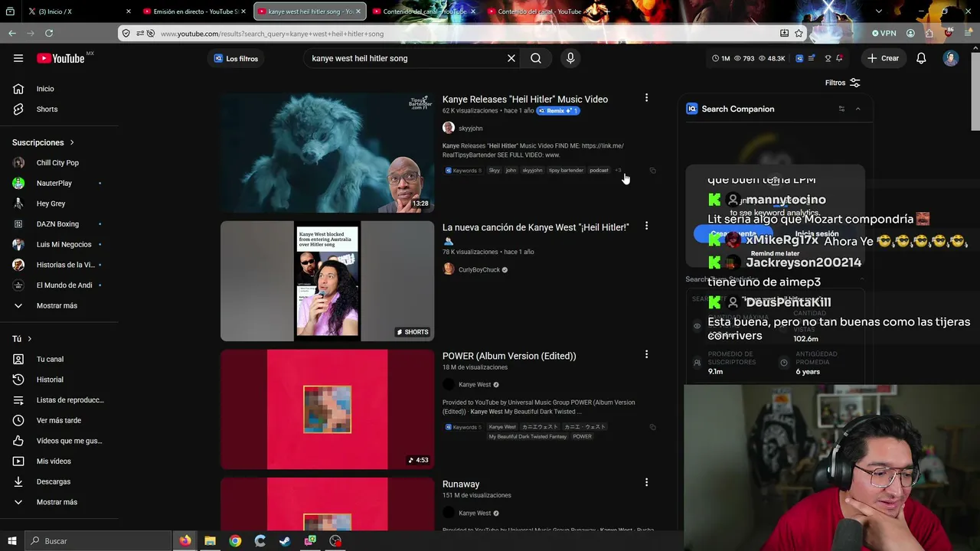Open the browser extensions puzzle icon
Image resolution: width=980 pixels, height=551 pixels.
point(929,34)
